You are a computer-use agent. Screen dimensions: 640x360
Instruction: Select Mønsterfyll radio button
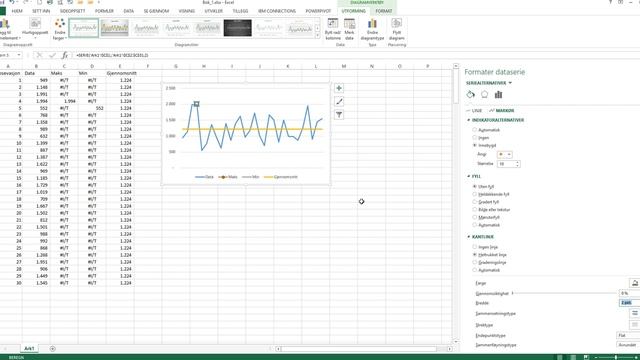474,218
